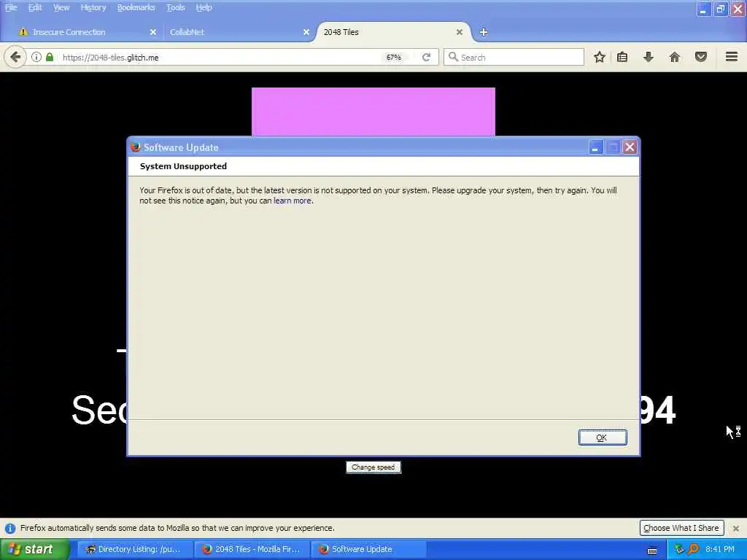Click the pink rectangle on the page

[373, 112]
